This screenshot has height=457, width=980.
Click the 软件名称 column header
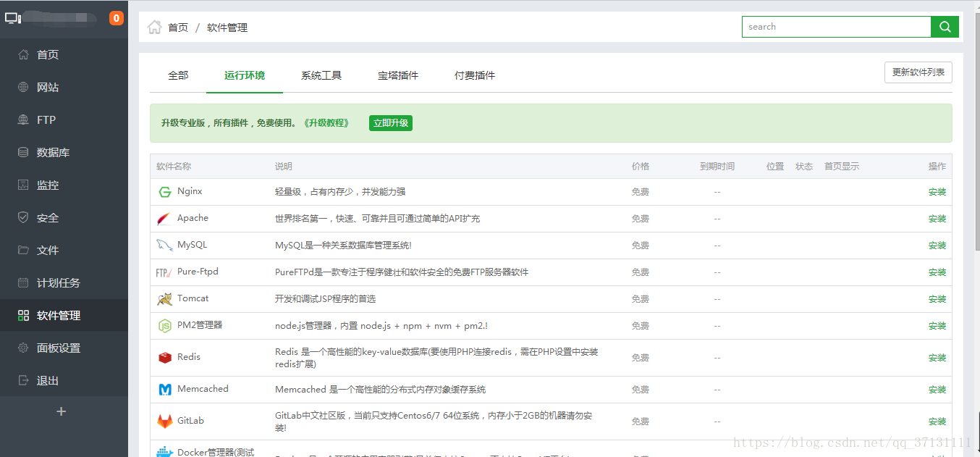pos(174,167)
